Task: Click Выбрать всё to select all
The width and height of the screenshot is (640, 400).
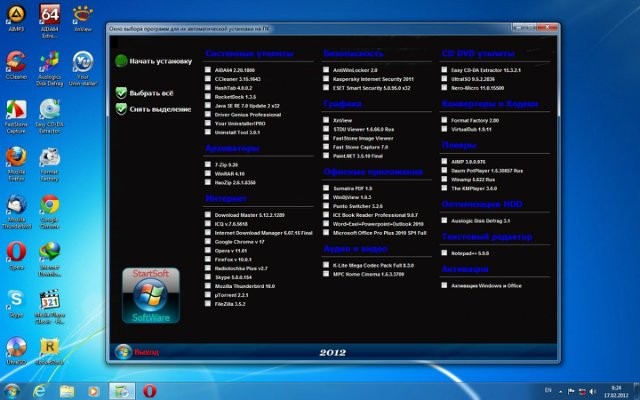Action: [x=144, y=93]
